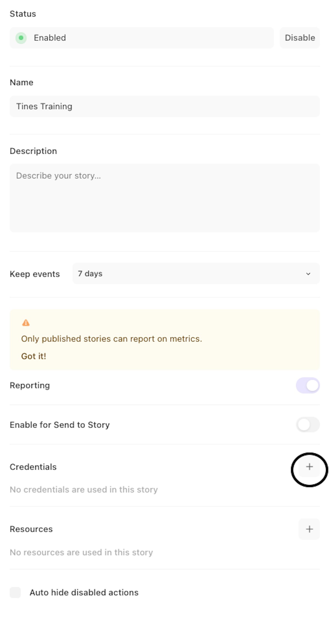Click the orange warning triangle icon
The height and width of the screenshot is (644, 329).
[26, 323]
